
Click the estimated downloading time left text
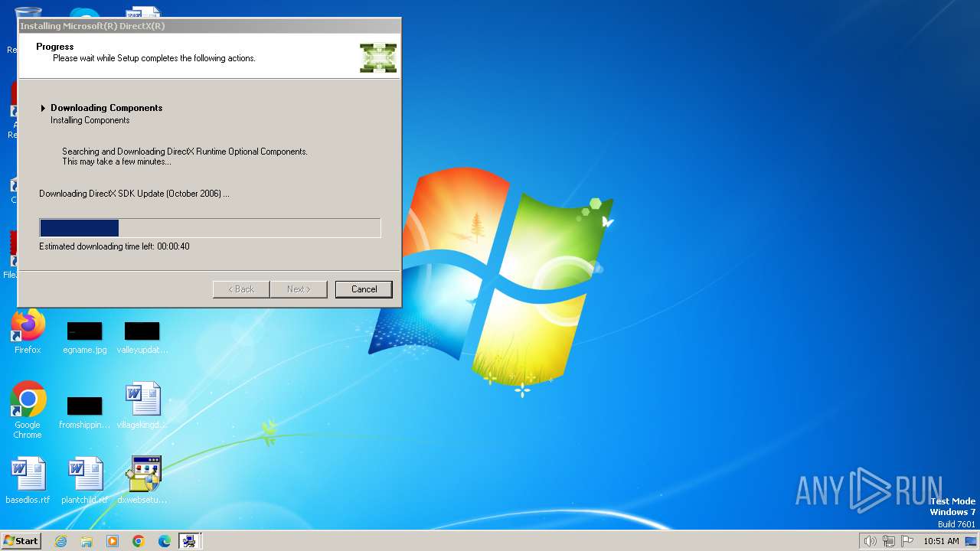pos(114,246)
